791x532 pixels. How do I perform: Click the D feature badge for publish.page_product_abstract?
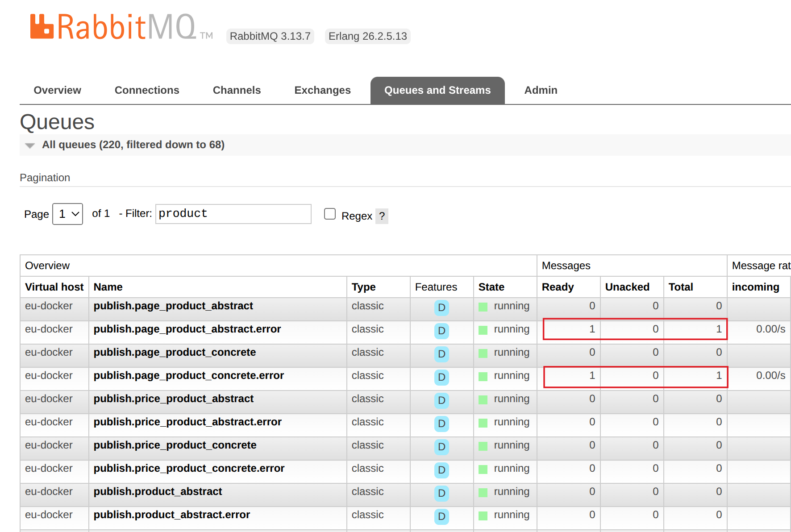click(x=441, y=308)
